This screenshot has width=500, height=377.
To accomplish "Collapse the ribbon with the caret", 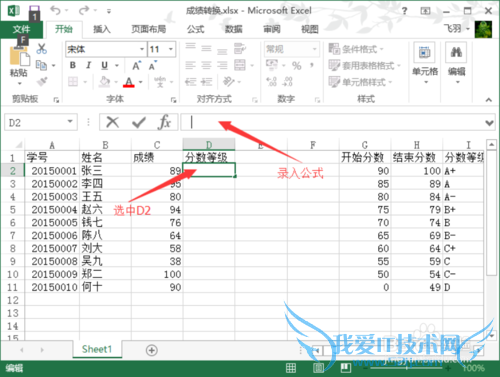I will (x=489, y=100).
